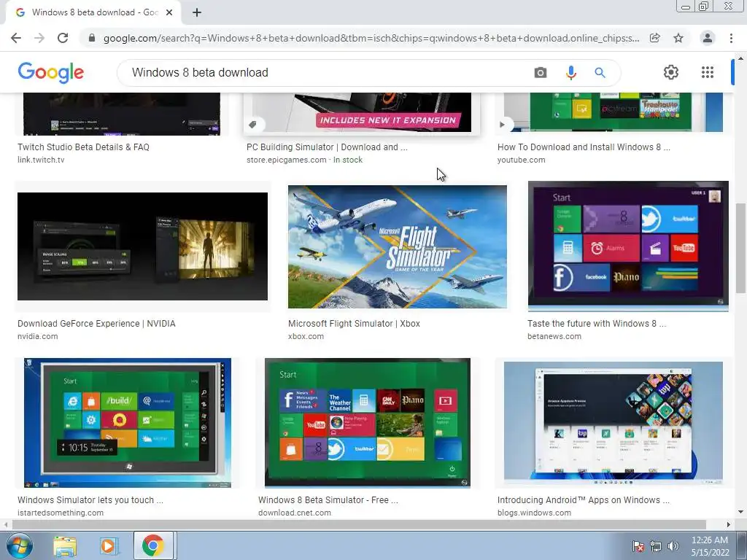Click the xbox.com source text

306,336
